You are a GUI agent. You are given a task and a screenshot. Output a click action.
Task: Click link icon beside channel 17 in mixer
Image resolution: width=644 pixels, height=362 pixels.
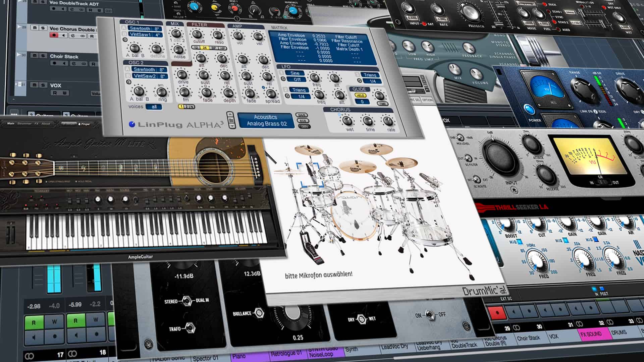pos(30,355)
